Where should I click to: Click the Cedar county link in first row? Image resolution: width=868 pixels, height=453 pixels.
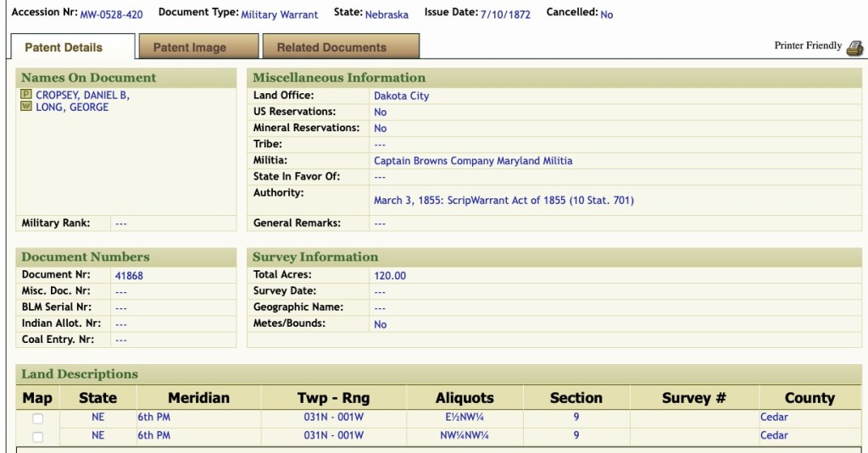pos(774,417)
